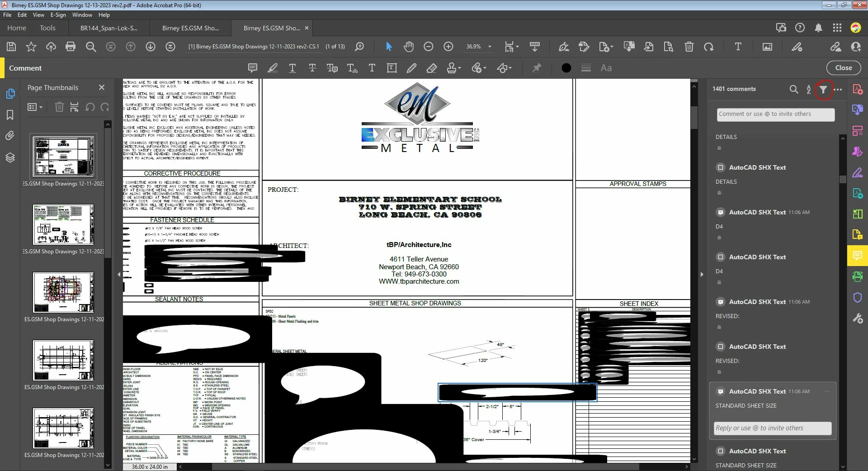Viewport: 868px width, 471px height.
Task: Go to next page arrow
Action: click(x=151, y=47)
